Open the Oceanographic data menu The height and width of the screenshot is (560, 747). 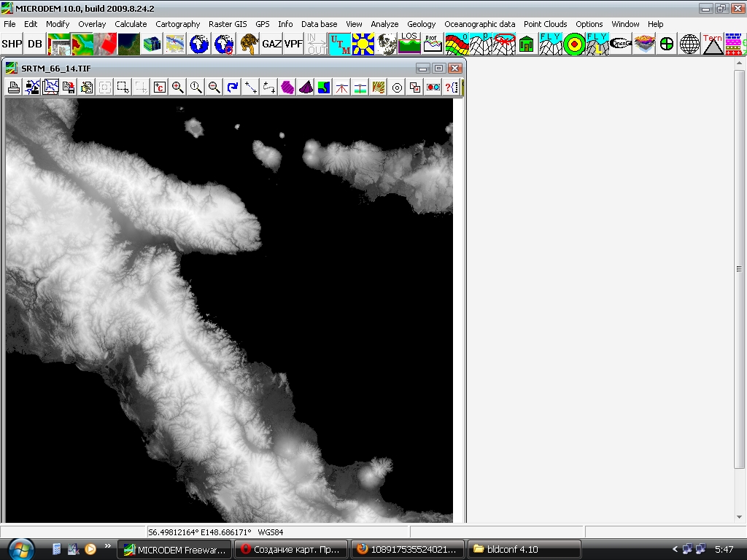click(480, 24)
